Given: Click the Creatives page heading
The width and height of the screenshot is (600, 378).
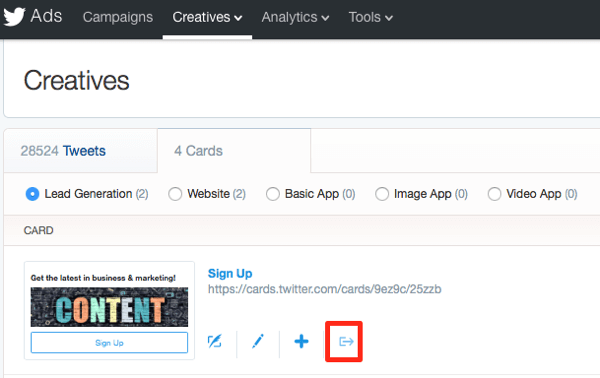Looking at the screenshot, I should pyautogui.click(x=77, y=80).
